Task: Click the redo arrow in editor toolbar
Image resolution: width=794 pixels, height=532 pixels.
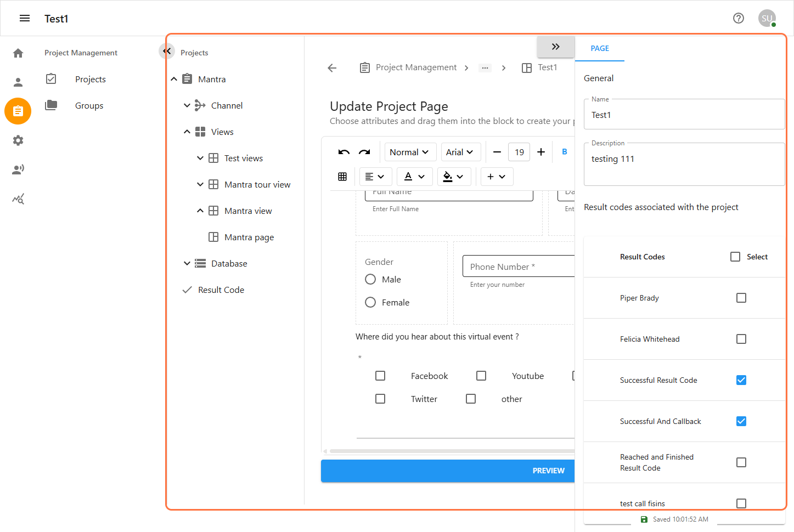Action: [x=364, y=152]
